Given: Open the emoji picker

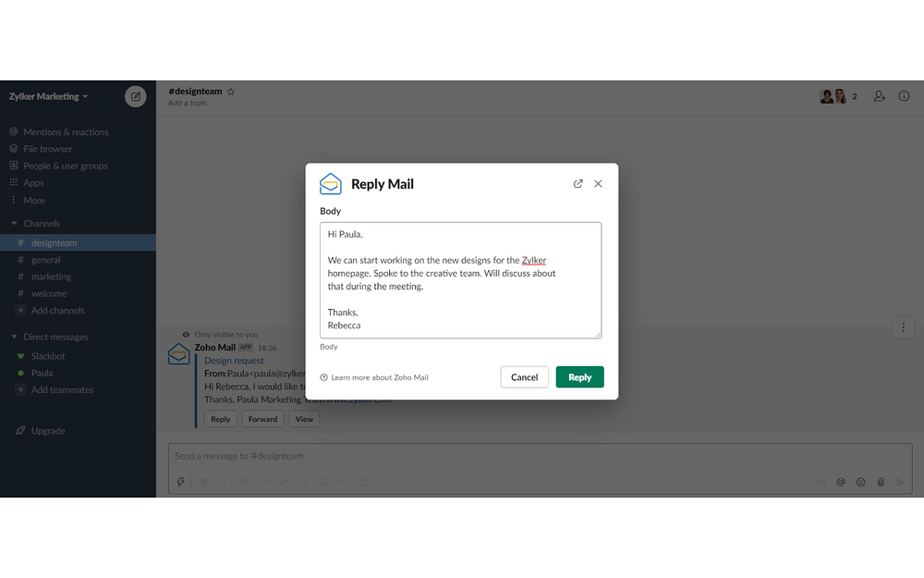Looking at the screenshot, I should [861, 483].
